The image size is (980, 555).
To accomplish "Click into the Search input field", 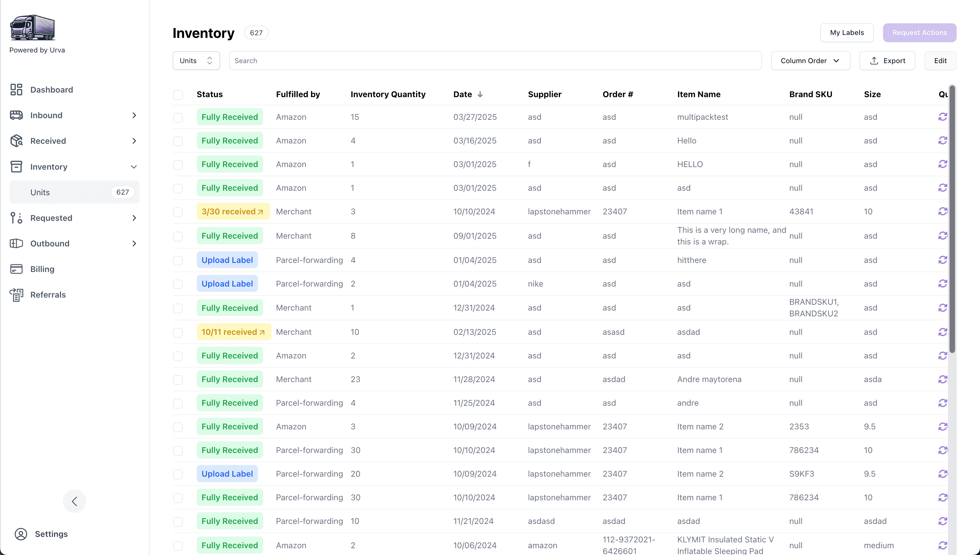I will pos(495,61).
